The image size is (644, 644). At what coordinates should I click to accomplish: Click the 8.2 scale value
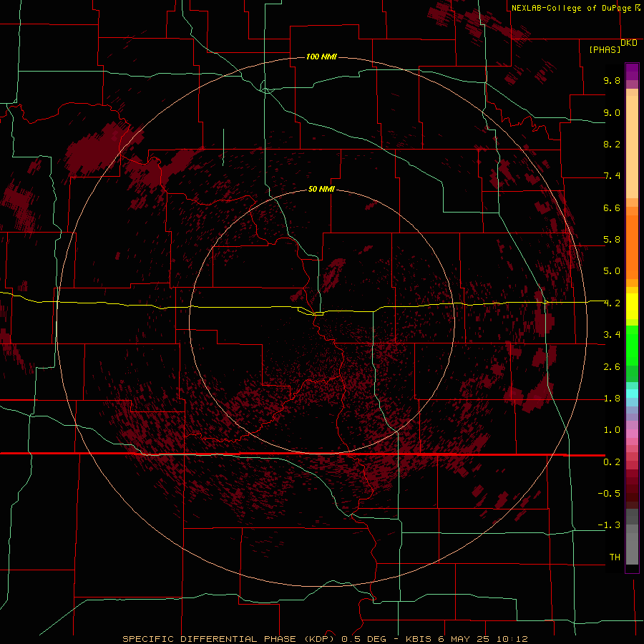coord(612,144)
